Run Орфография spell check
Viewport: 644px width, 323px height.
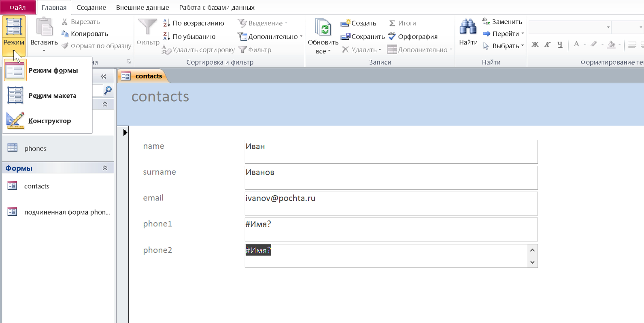click(412, 36)
